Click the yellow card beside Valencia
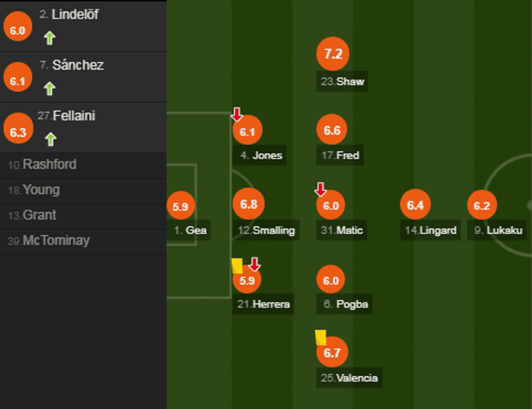532x409 pixels. click(x=321, y=337)
